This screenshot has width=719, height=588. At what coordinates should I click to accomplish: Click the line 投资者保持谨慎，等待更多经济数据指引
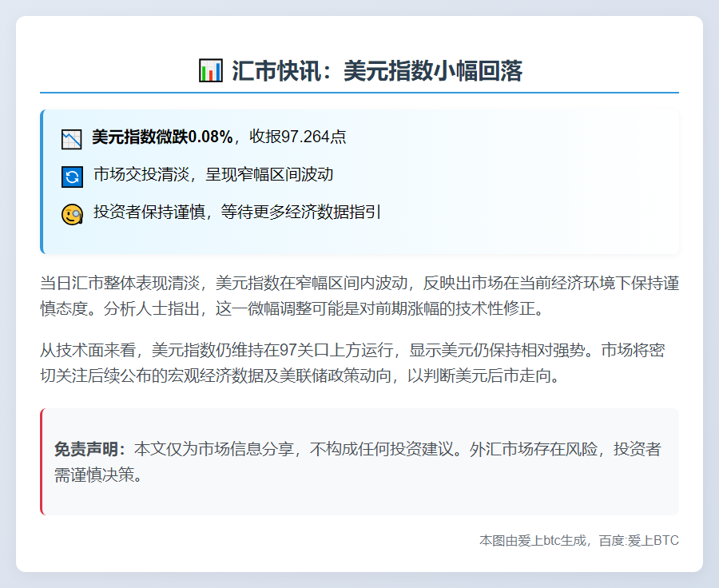coord(236,213)
